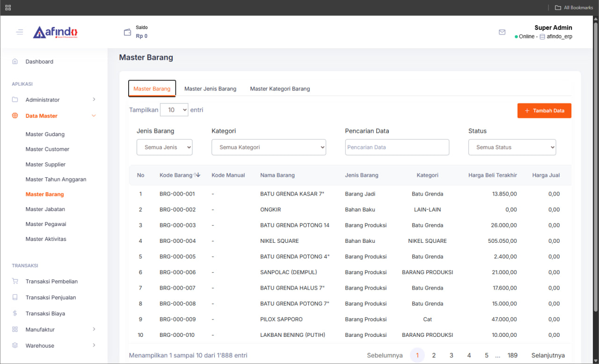Open Master Supplier in sidebar
This screenshot has width=599, height=364.
(x=45, y=164)
